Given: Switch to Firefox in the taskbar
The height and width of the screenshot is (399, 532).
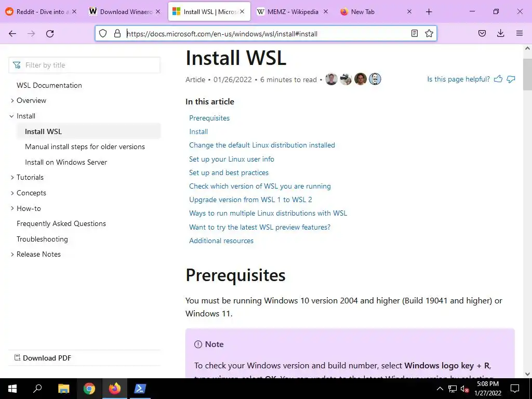Looking at the screenshot, I should 114,389.
